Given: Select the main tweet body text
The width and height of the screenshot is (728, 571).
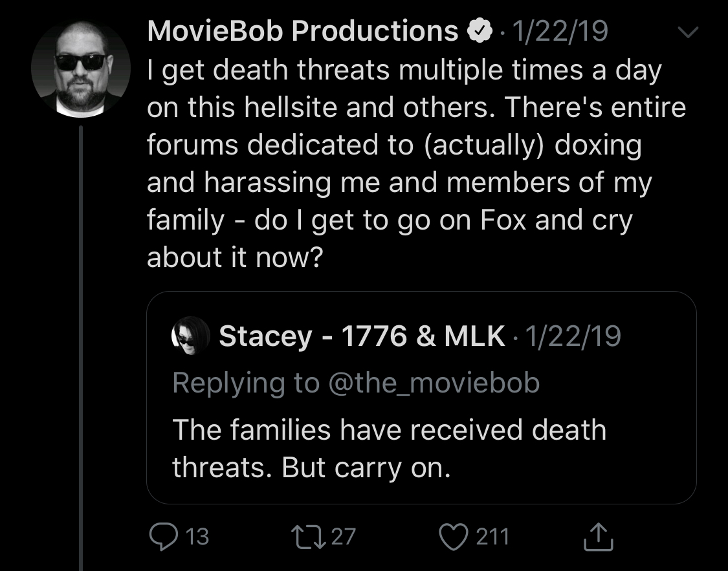Looking at the screenshot, I should point(417,163).
